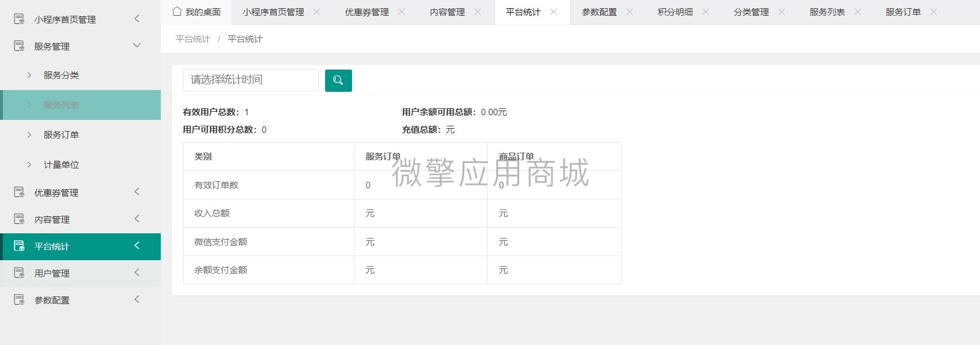Close the 内容管理 tab
The image size is (980, 345).
(477, 12)
